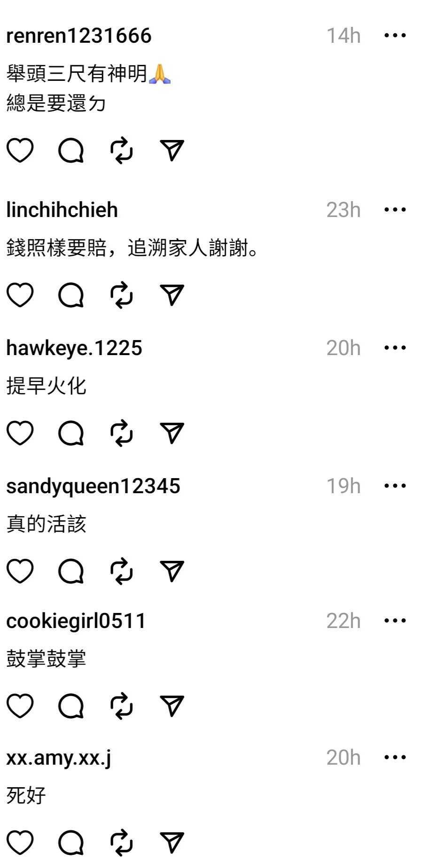Image resolution: width=429 pixels, height=868 pixels.
Task: Open linchihchieh's profile
Action: pos(62,210)
